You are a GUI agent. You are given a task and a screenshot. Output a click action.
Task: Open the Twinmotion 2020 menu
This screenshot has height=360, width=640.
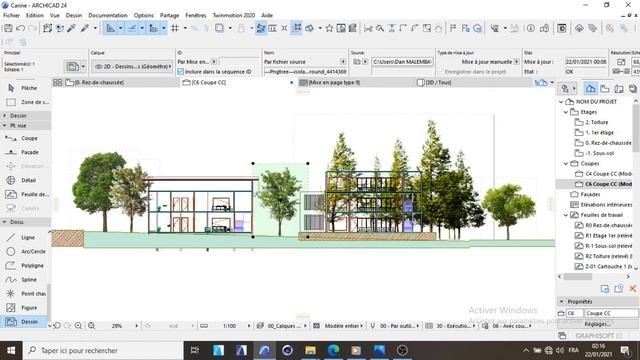(x=233, y=15)
